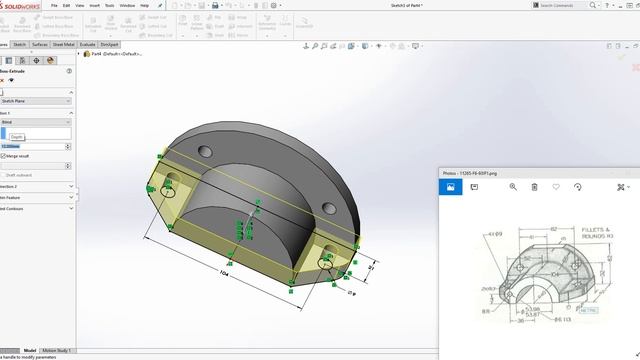Select the Model tab at the bottom

point(30,351)
